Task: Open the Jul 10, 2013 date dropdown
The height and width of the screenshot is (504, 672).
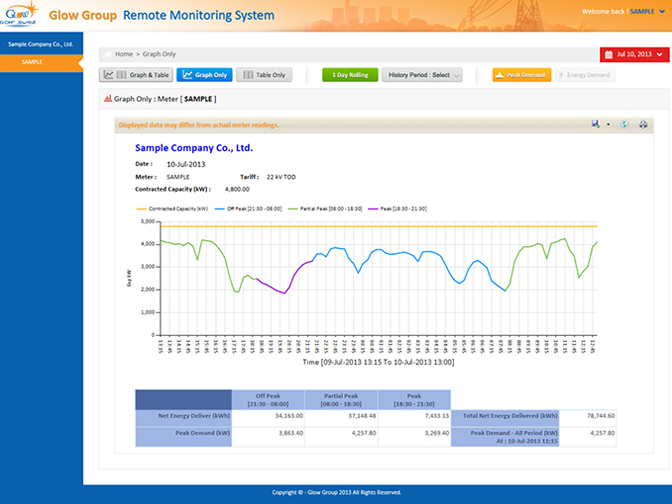Action: click(634, 54)
